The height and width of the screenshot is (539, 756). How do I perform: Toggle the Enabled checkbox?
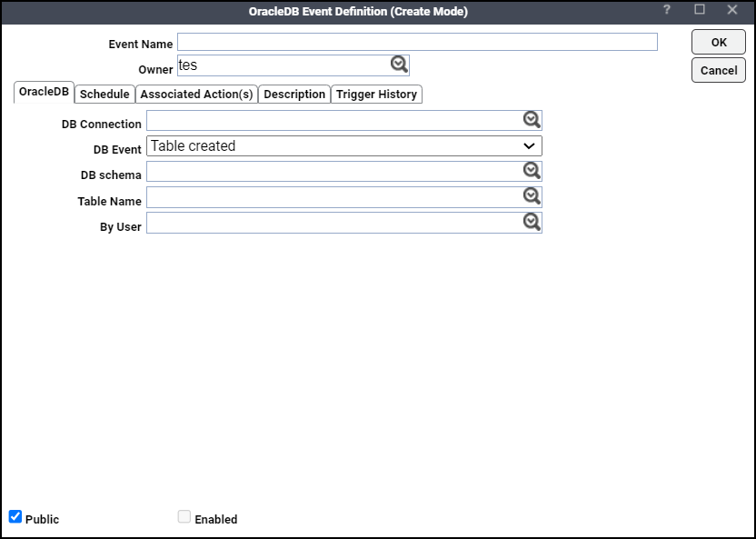(184, 516)
